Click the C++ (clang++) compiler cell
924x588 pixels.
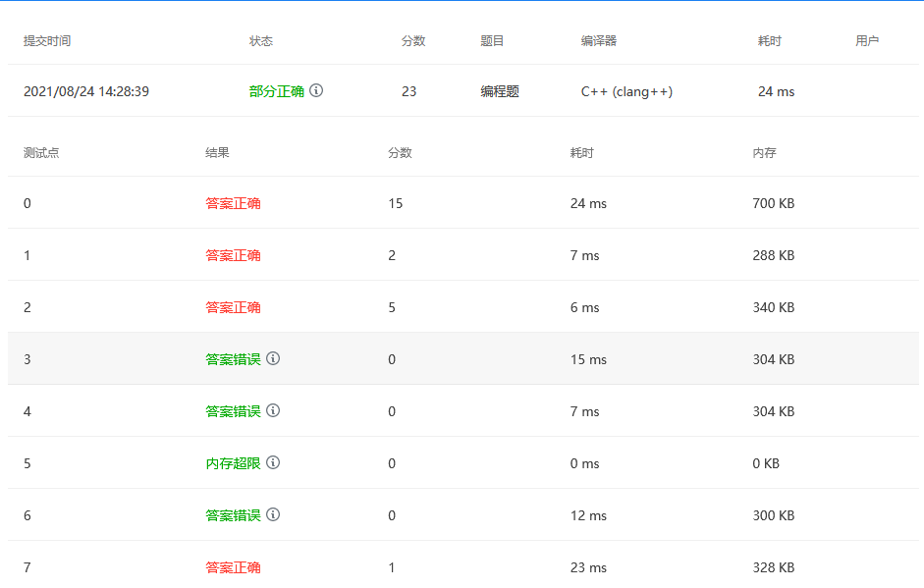pos(627,91)
